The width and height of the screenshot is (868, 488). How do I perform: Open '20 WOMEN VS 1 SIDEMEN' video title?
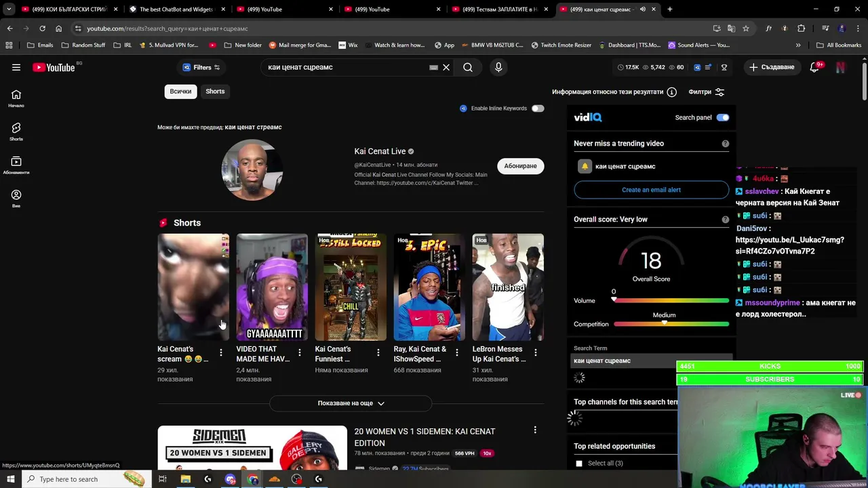point(425,437)
